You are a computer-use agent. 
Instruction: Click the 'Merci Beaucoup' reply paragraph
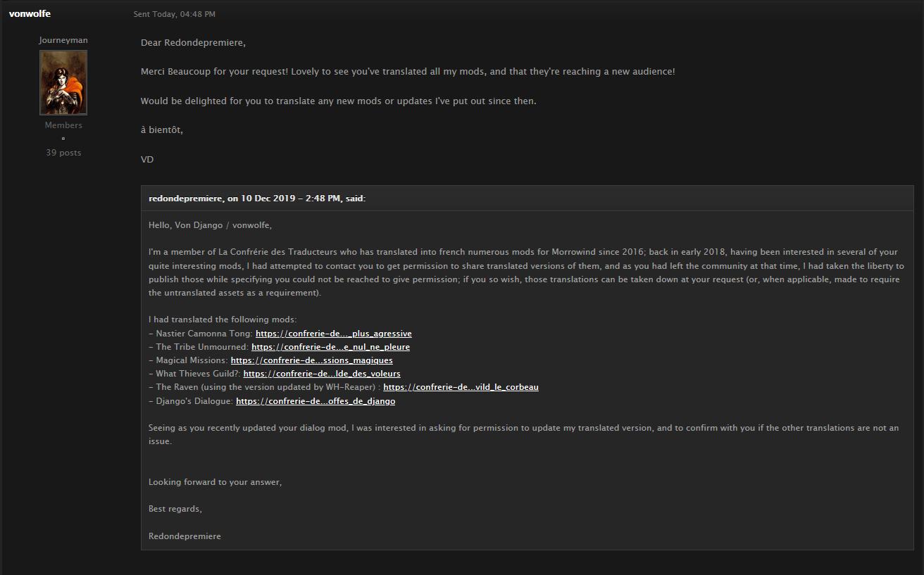pyautogui.click(x=408, y=72)
